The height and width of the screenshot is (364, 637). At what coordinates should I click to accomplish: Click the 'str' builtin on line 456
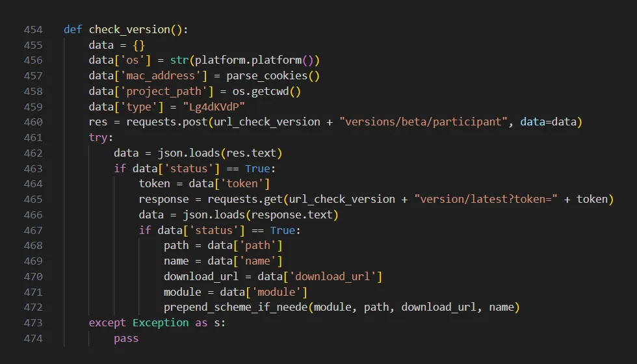pos(179,60)
